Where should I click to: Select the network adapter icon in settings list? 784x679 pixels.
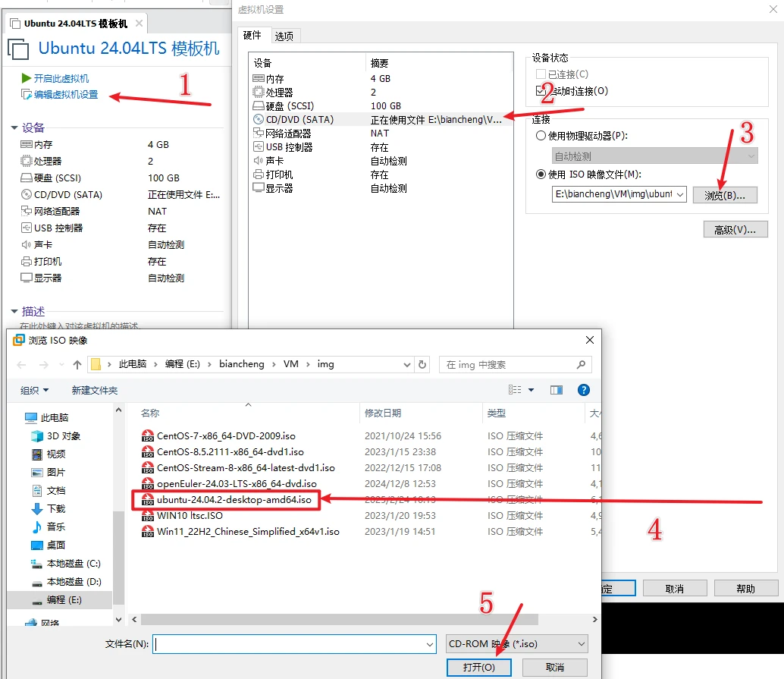[x=259, y=133]
